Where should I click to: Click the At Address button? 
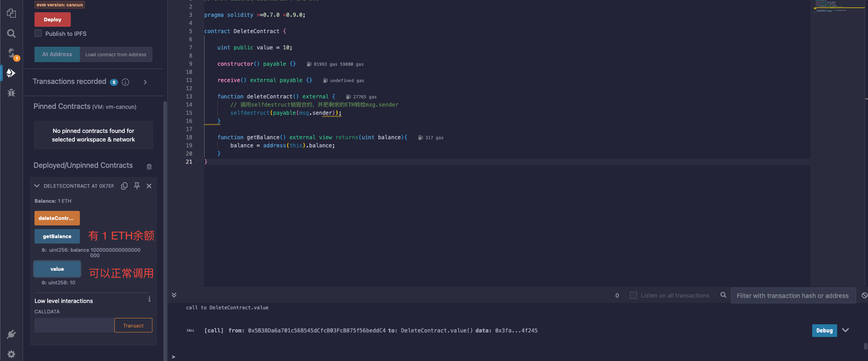[57, 54]
